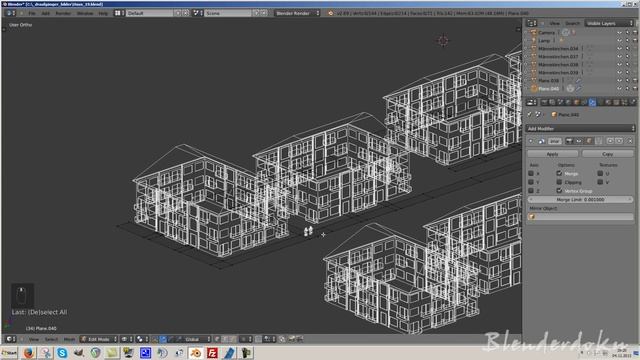Toggle the Merge option checkbox
The width and height of the screenshot is (640, 360).
pyautogui.click(x=560, y=173)
